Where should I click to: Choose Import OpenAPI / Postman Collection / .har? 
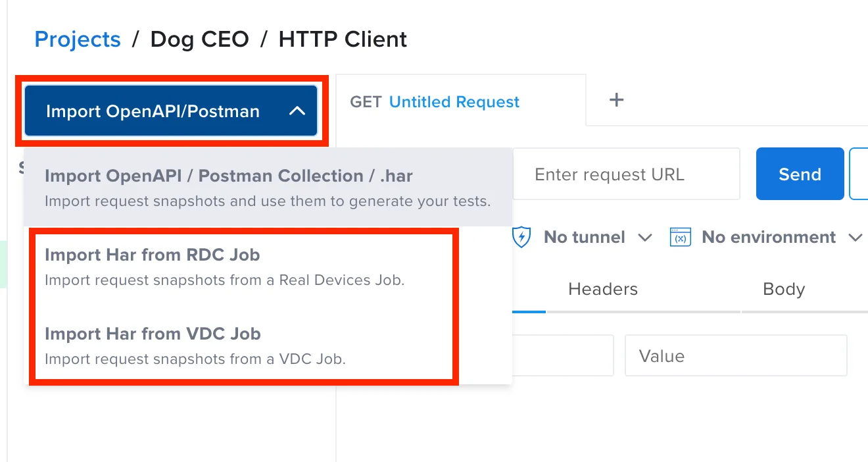tap(229, 176)
